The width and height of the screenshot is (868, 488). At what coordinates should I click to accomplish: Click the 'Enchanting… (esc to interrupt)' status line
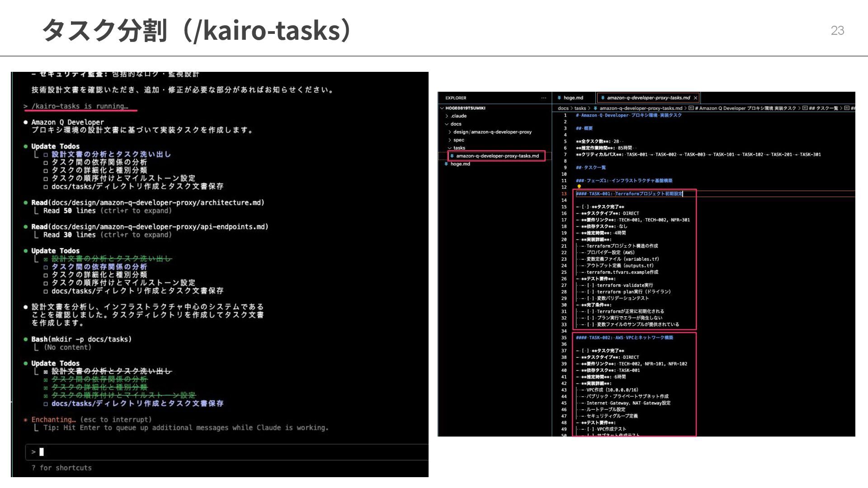[87, 420]
